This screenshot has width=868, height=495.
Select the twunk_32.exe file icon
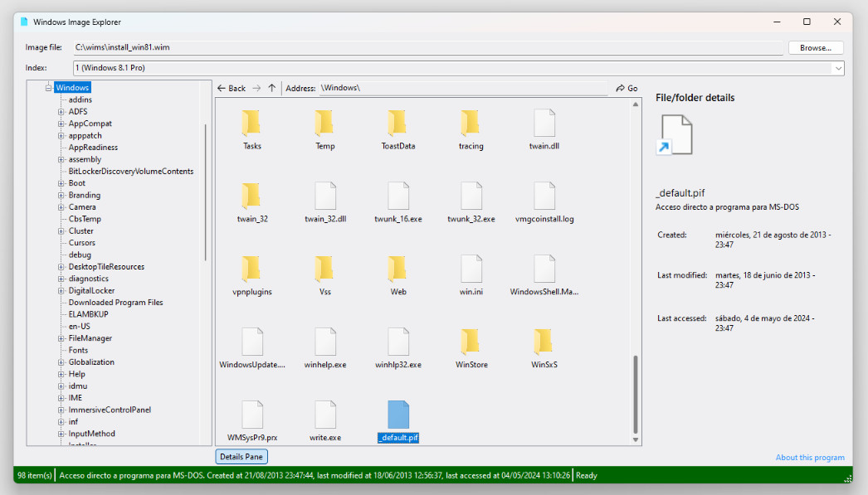tap(471, 195)
